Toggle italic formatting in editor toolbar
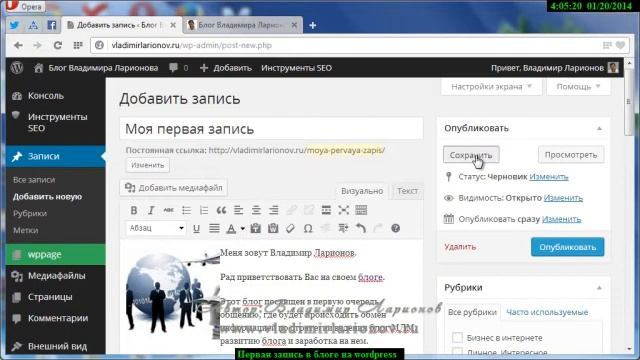Viewport: 640px width, 360px height. tap(151, 210)
